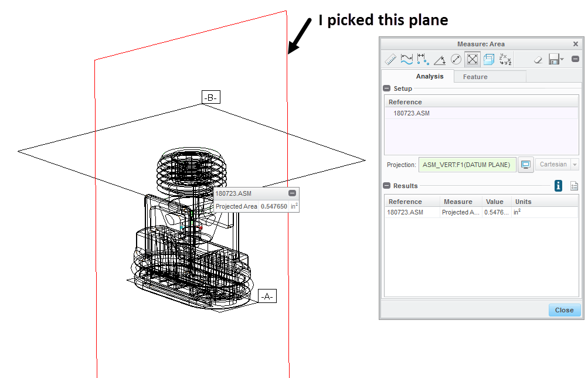The height and width of the screenshot is (378, 588).
Task: Show info with the blue information icon
Action: coord(558,185)
